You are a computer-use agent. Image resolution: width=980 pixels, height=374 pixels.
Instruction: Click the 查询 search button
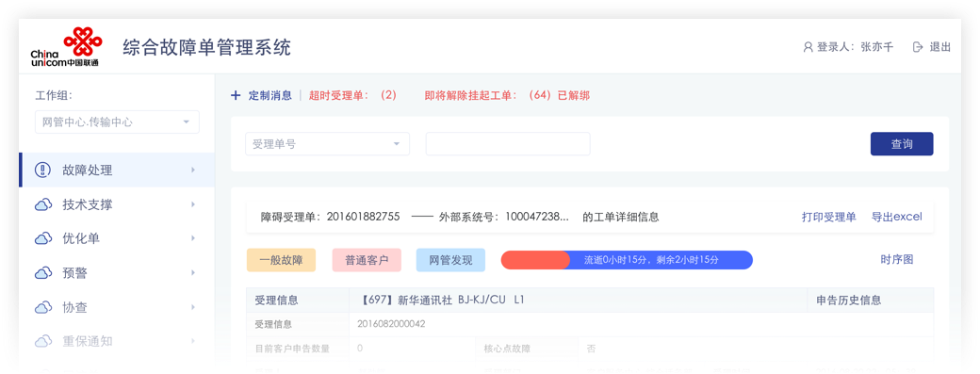(x=902, y=144)
